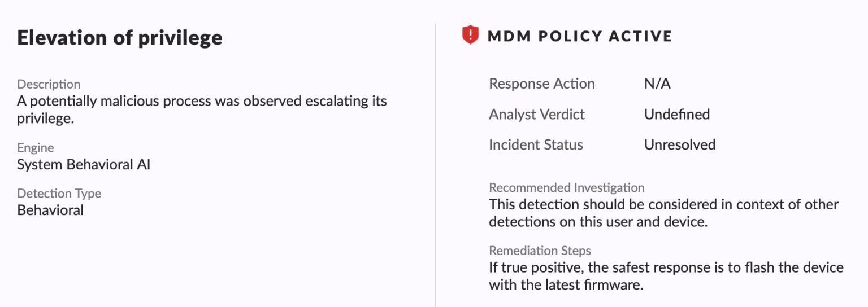
Task: Open the Unresolved incident status value
Action: tap(679, 145)
